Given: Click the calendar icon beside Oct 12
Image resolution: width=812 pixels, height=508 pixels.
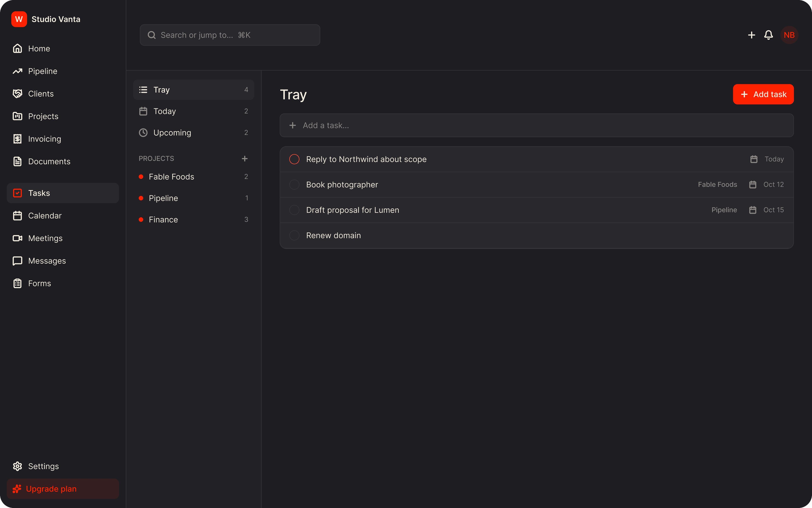Looking at the screenshot, I should tap(753, 184).
